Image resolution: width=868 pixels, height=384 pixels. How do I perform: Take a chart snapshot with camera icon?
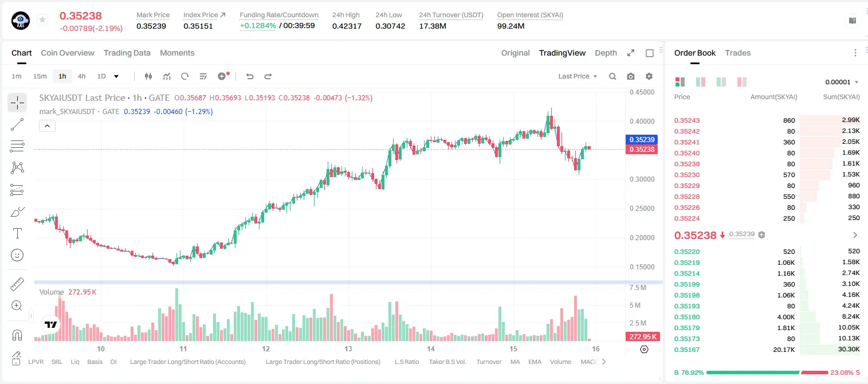point(631,76)
